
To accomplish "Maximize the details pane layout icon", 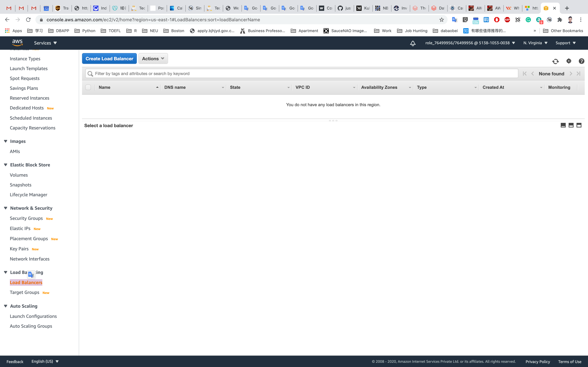I will click(579, 125).
